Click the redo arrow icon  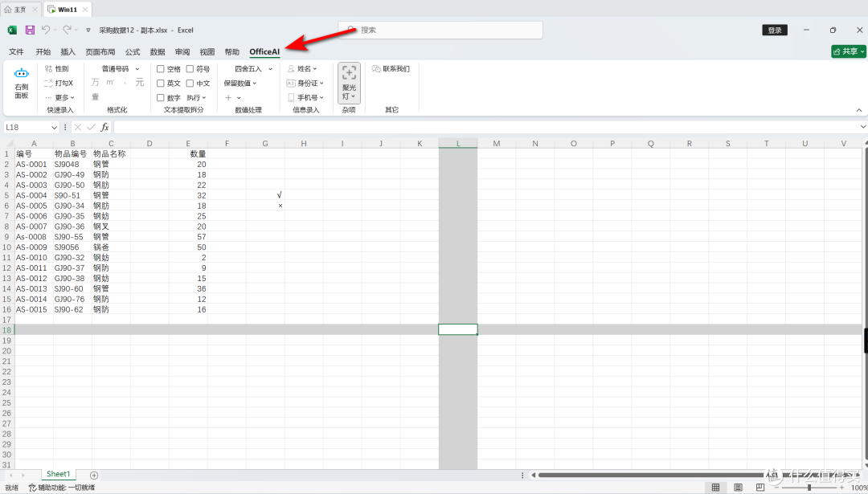(x=67, y=30)
